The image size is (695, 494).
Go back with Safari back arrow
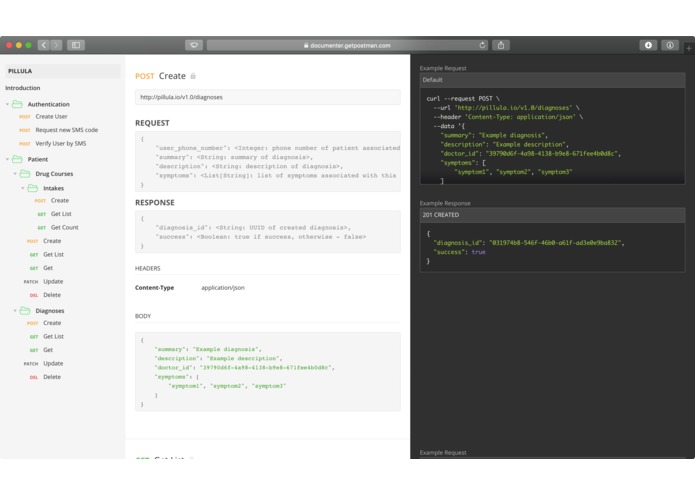(x=43, y=45)
